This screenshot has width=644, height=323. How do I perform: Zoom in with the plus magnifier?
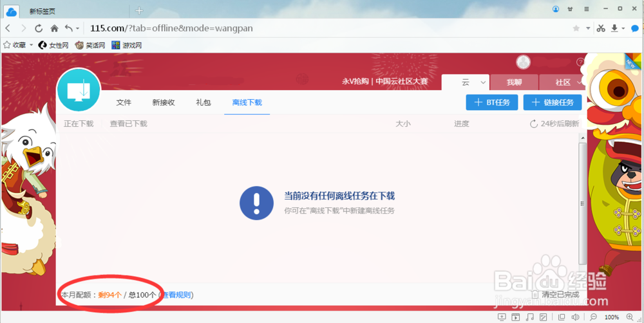click(x=630, y=317)
